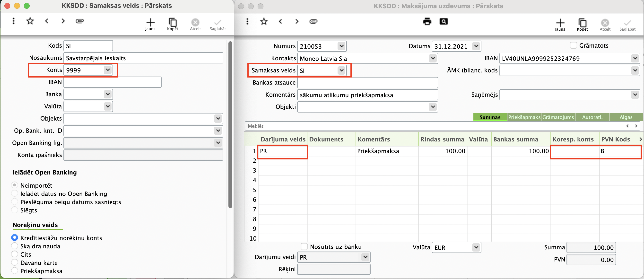The height and width of the screenshot is (279, 644).
Task: Select Skaidra nauda radio option
Action: click(x=15, y=246)
